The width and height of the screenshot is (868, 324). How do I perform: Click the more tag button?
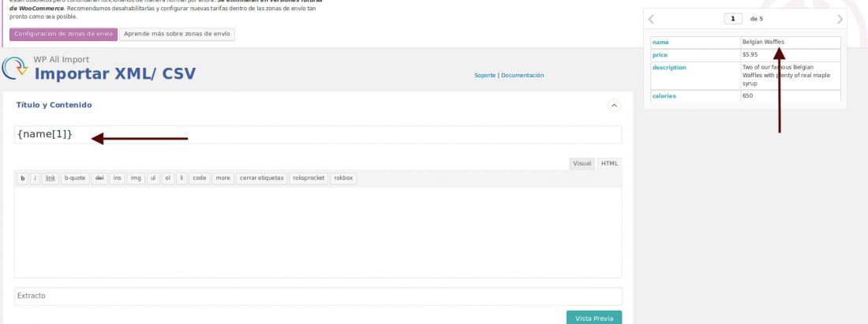[223, 178]
